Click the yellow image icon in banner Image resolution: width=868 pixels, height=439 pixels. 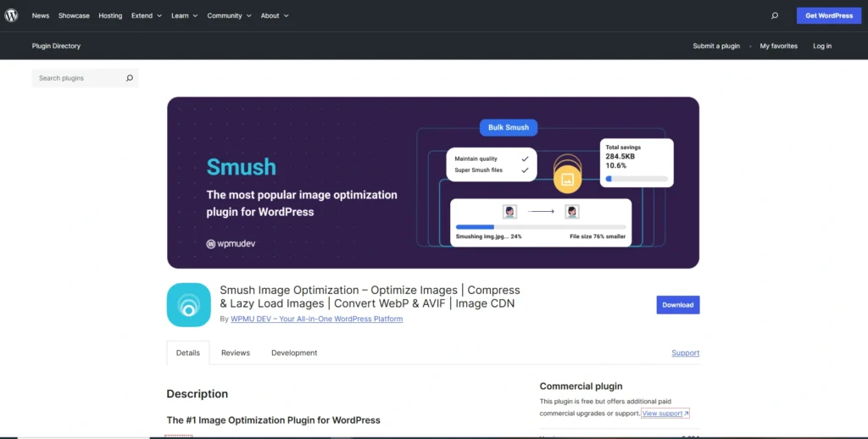[x=567, y=179]
